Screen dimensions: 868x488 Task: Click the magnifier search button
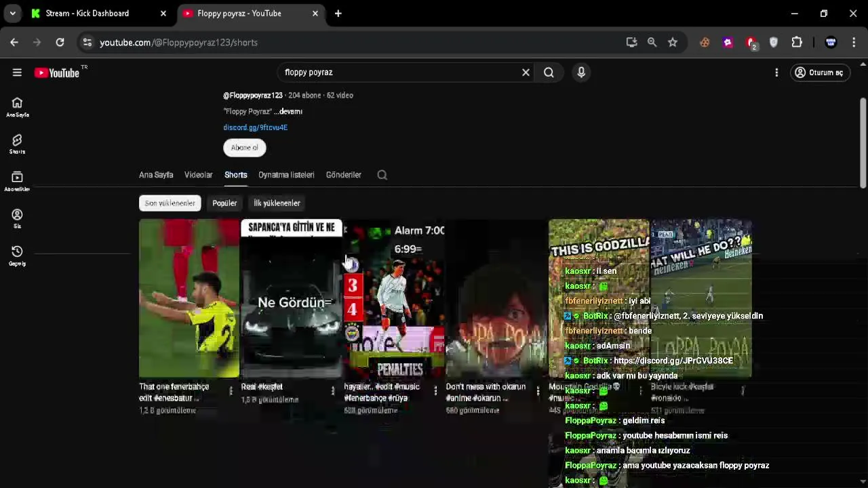pyautogui.click(x=549, y=73)
